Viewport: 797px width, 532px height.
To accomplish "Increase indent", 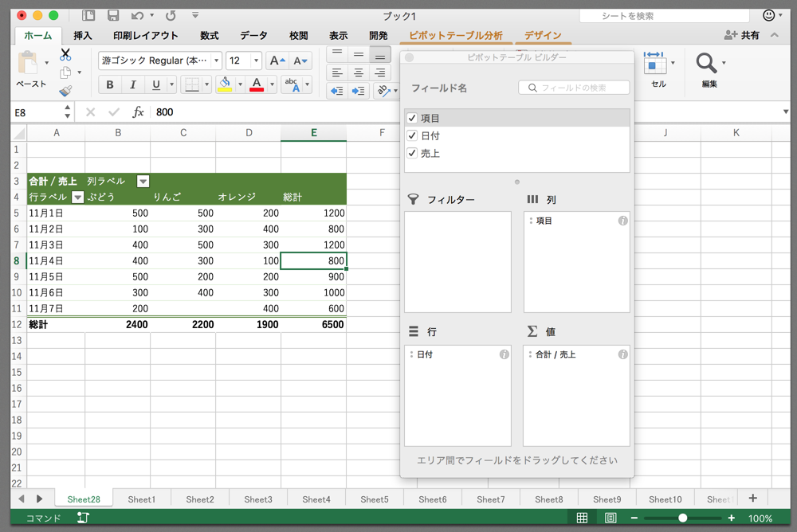I will (359, 91).
